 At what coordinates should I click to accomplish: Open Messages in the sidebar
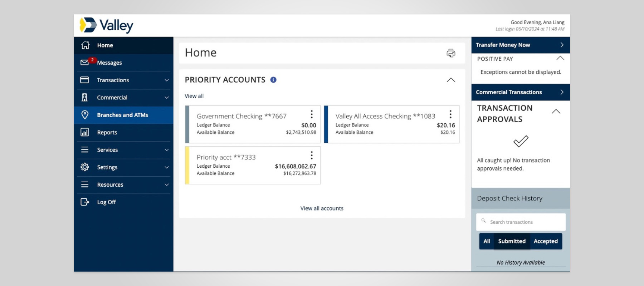click(124, 63)
